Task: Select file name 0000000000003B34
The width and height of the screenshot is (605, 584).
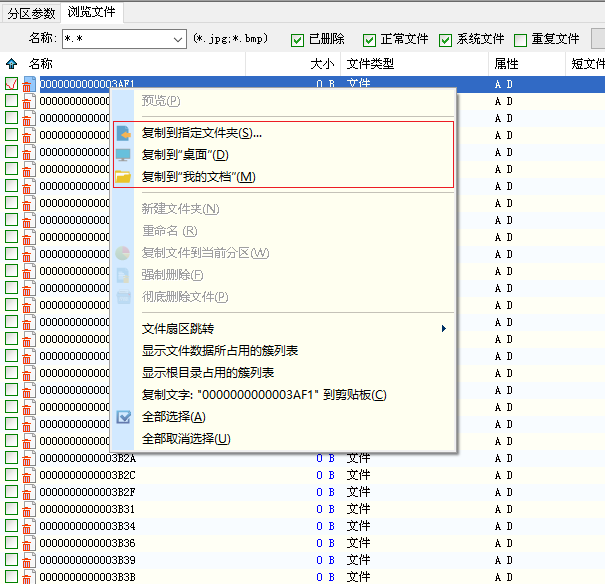Action: [x=88, y=526]
